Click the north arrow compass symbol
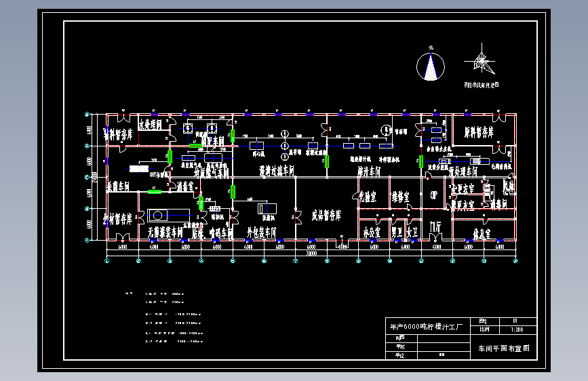588x381 pixels. [431, 66]
